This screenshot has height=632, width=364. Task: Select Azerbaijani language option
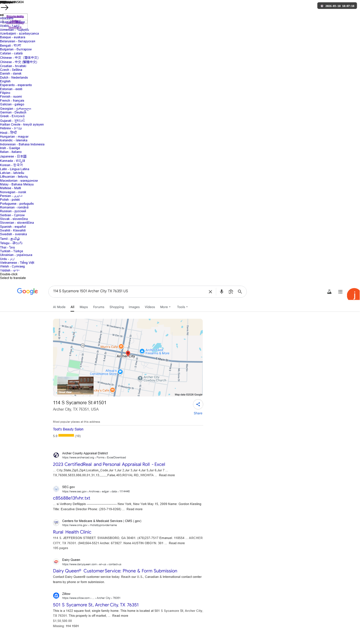[19, 33]
